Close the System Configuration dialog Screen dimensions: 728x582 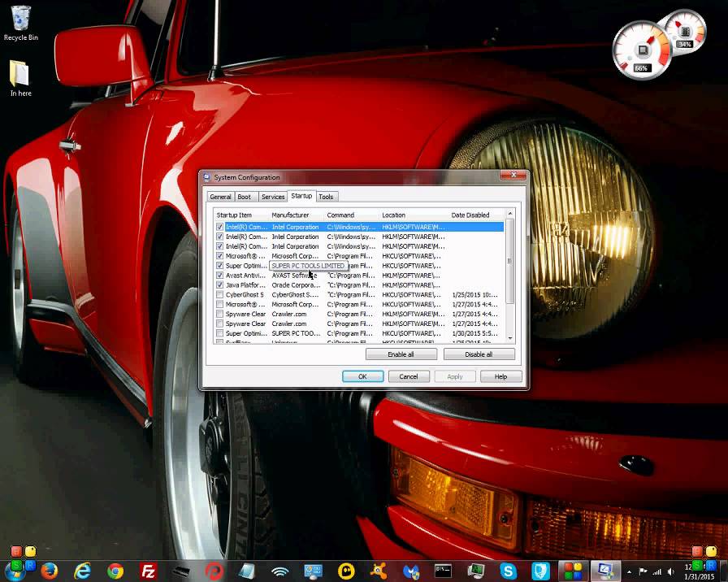(513, 175)
